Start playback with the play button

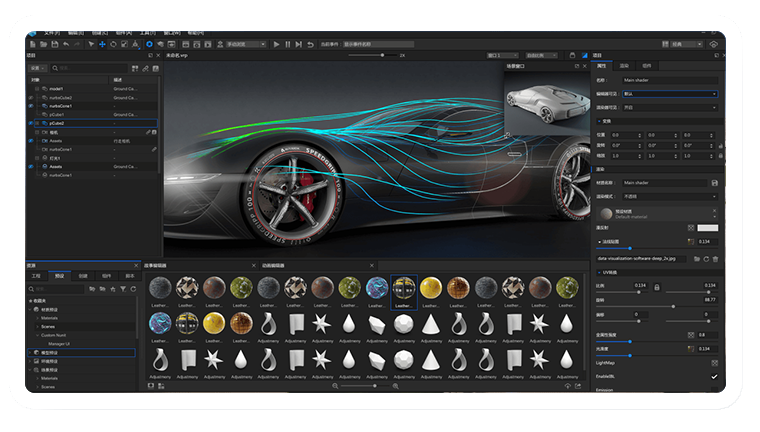click(x=276, y=44)
